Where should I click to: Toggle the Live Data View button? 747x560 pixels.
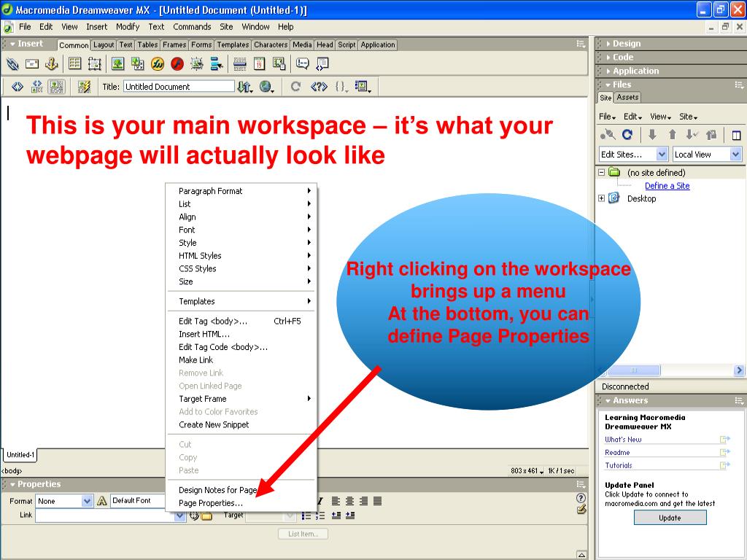coord(84,87)
